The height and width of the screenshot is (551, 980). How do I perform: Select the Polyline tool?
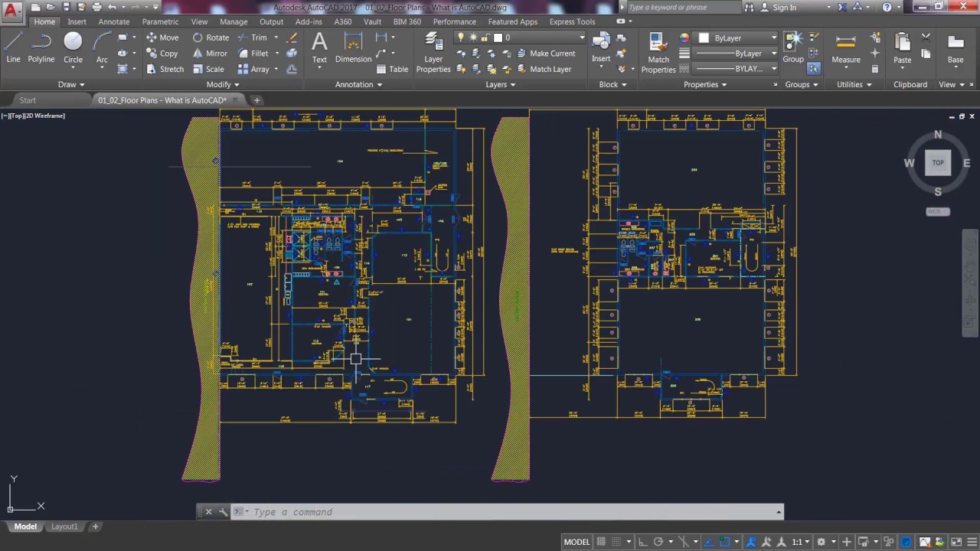pos(41,47)
